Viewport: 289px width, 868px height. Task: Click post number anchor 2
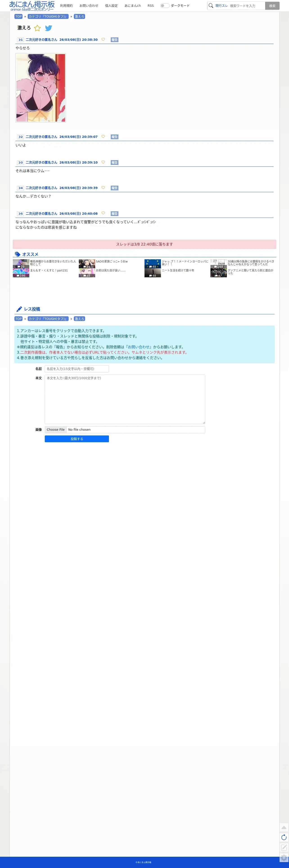pos(20,137)
